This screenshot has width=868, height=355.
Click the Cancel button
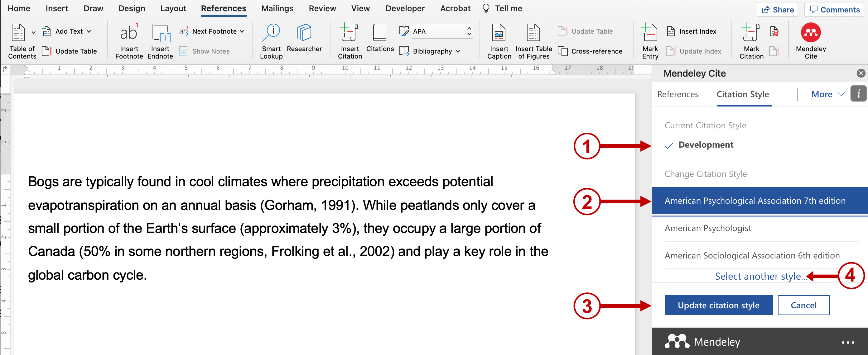(x=803, y=305)
